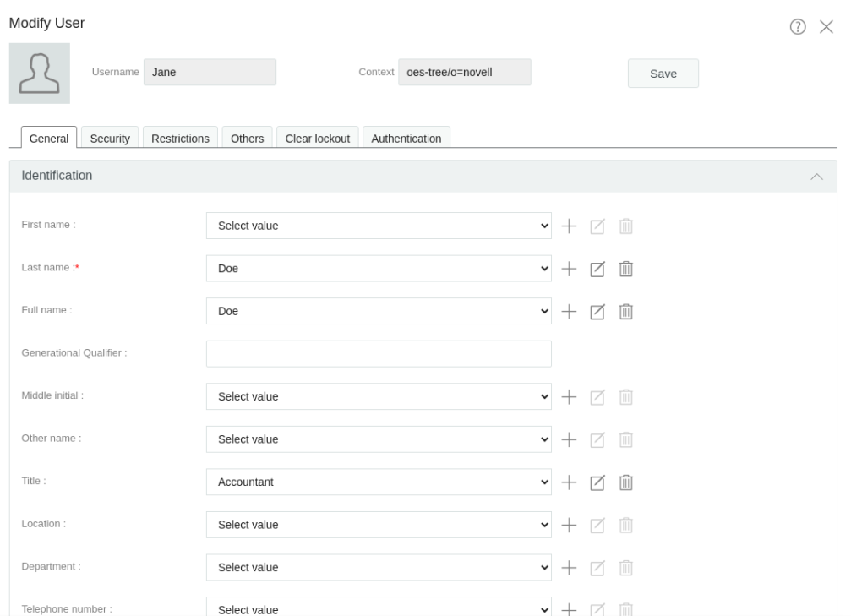Viewport: 851px width, 616px height.
Task: Edit the Last name value Doe
Action: tap(597, 269)
